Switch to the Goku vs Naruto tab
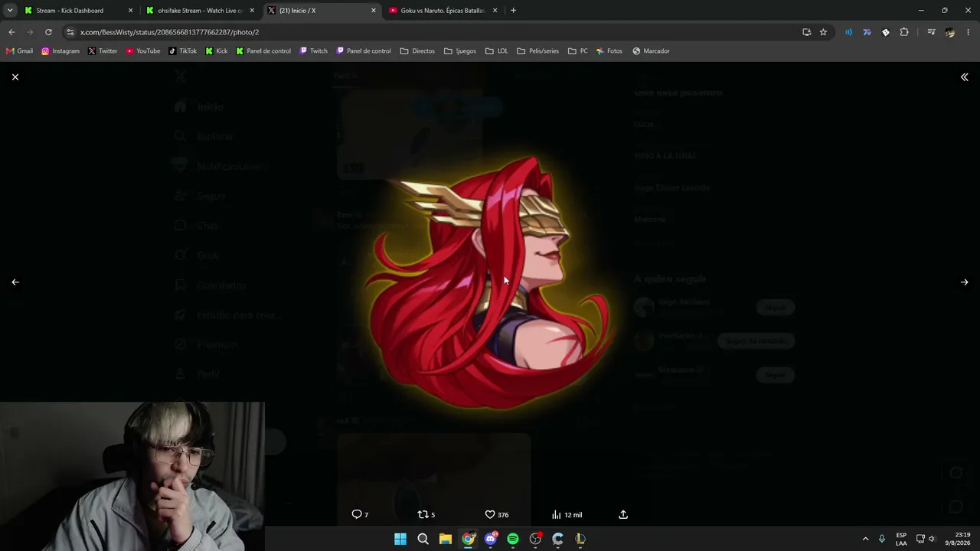The height and width of the screenshot is (551, 980). tap(444, 11)
